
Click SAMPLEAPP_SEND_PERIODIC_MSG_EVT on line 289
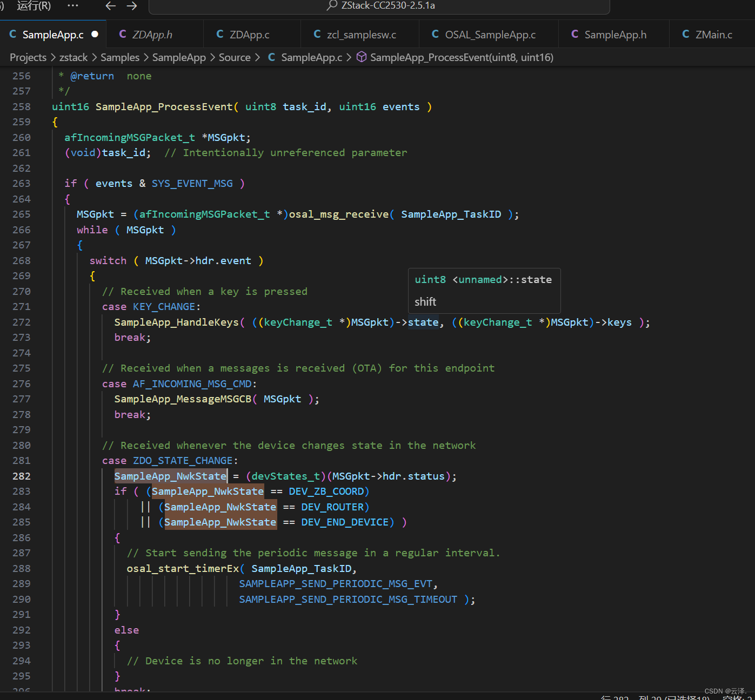coord(336,583)
